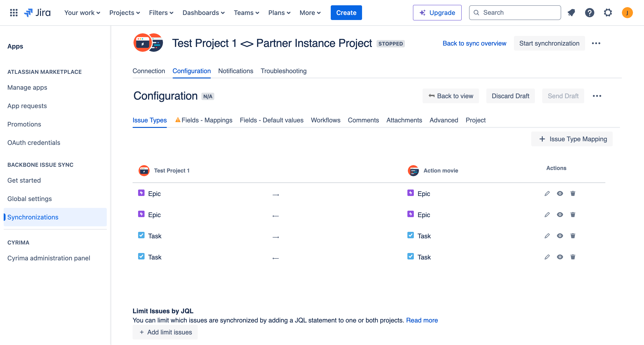644x345 pixels.
Task: Open Get started under Backbone Issue Sync
Action: (24, 180)
